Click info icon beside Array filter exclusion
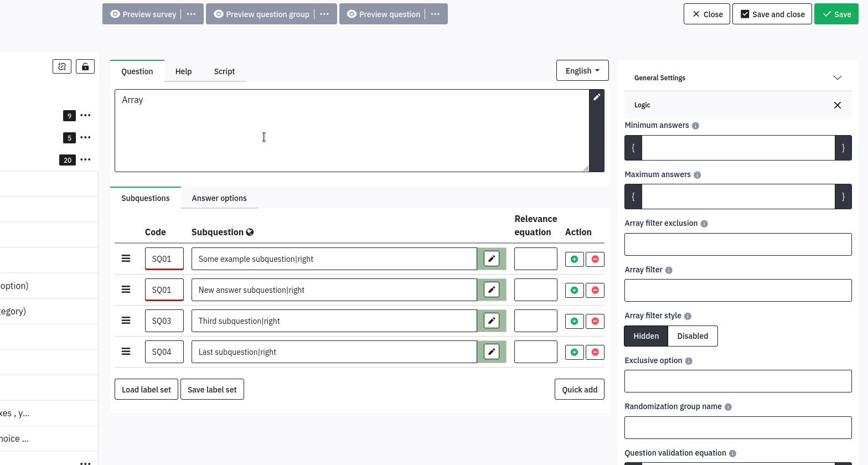 [704, 224]
